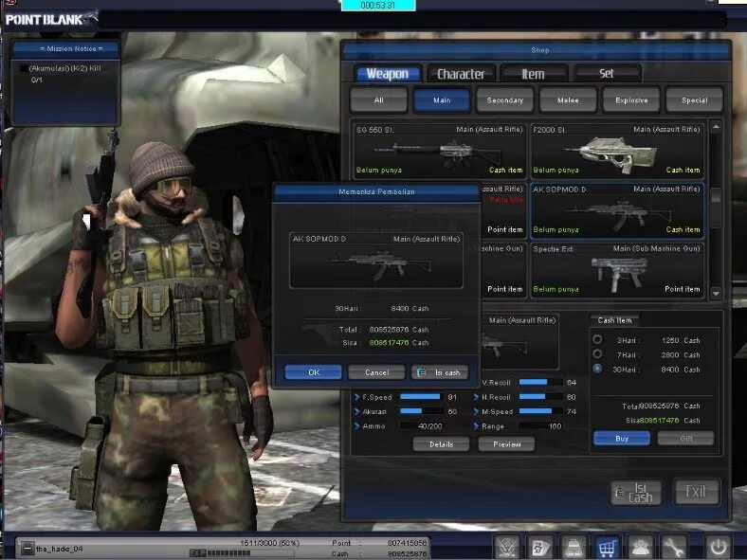Viewport: 747px width, 560px height.
Task: Click the power exit icon
Action: click(x=718, y=546)
